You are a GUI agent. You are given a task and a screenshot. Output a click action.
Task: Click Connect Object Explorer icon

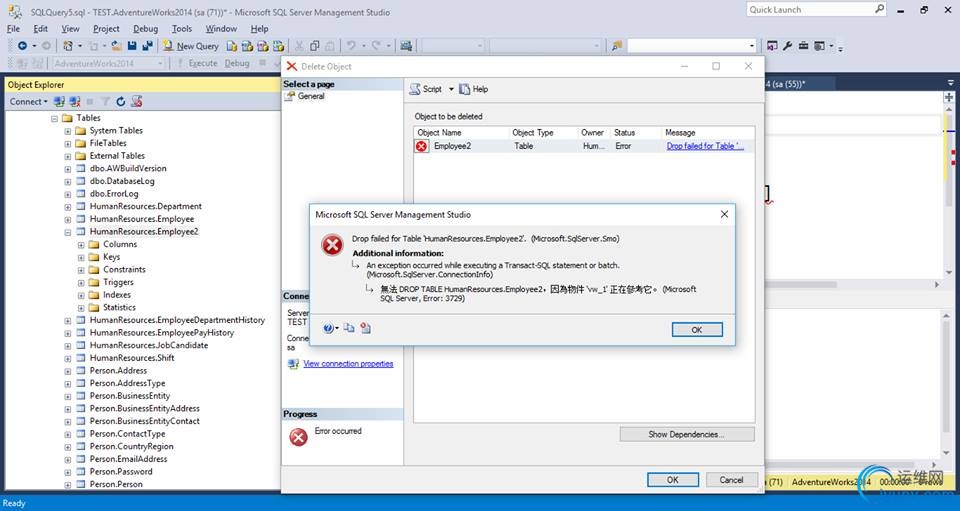59,102
